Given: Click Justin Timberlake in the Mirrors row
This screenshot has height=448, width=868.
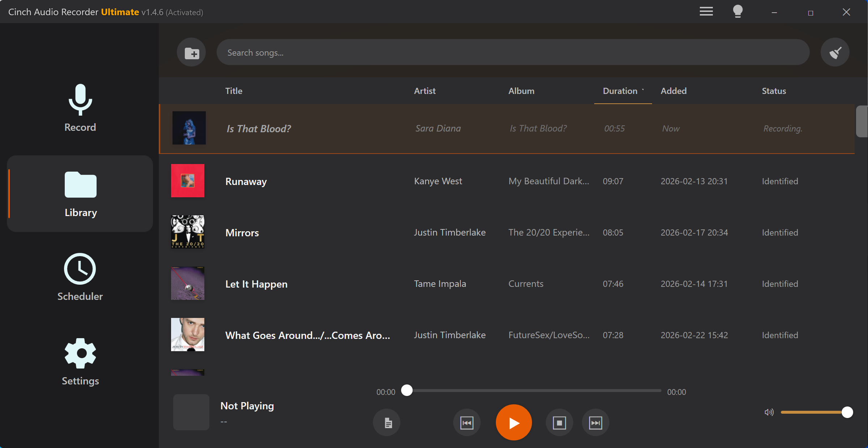Looking at the screenshot, I should coord(450,232).
